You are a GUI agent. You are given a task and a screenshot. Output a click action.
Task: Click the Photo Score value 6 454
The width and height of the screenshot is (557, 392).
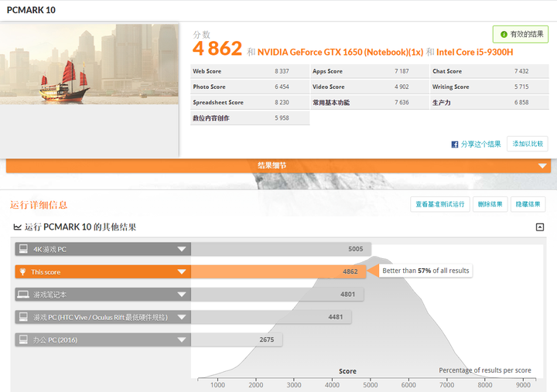pyautogui.click(x=282, y=87)
